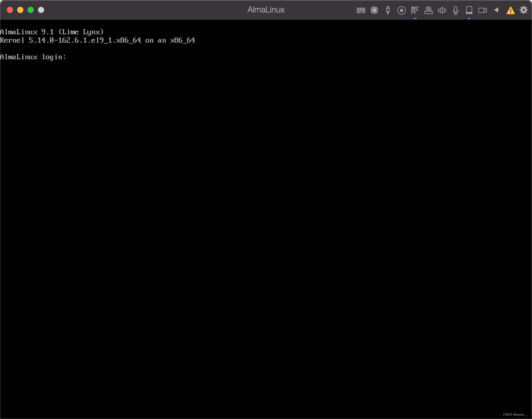
Task: Open the CPU chip status icon
Action: [374, 10]
